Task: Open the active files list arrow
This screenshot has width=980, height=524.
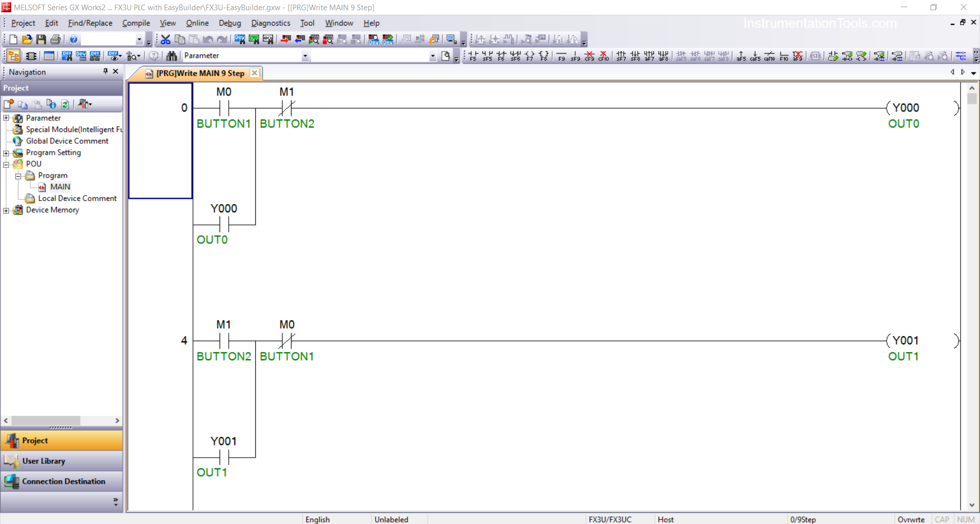Action: 973,72
